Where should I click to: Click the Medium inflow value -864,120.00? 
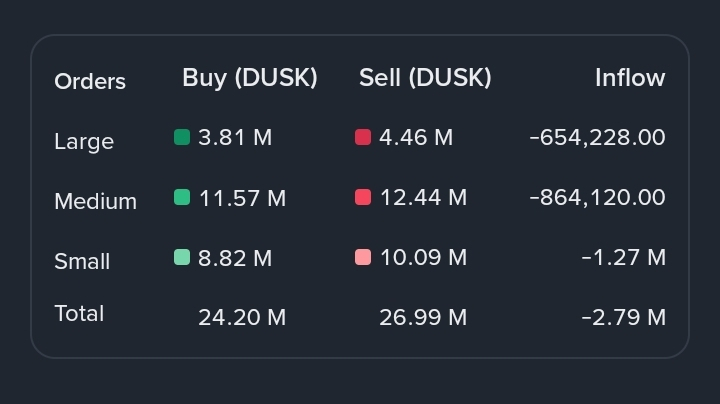click(597, 197)
